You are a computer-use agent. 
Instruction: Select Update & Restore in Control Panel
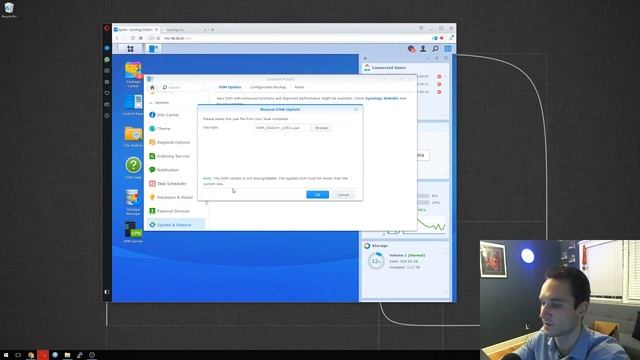pos(176,225)
